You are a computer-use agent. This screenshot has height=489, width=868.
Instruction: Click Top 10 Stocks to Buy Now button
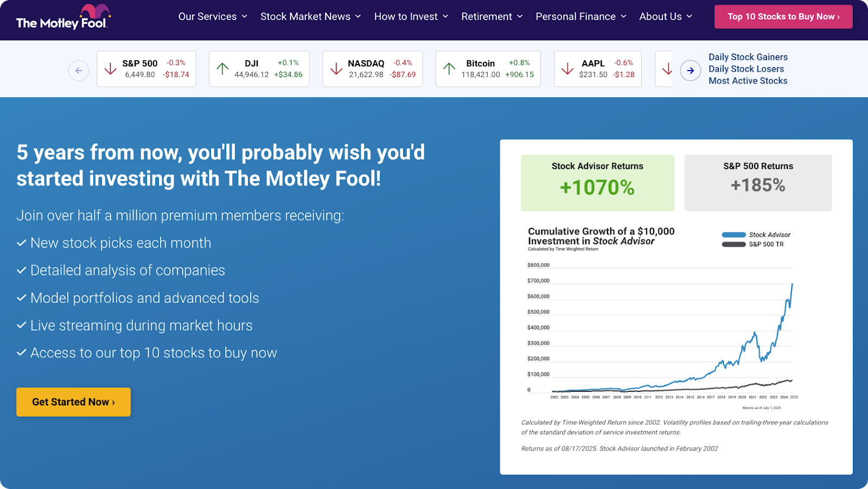(783, 17)
